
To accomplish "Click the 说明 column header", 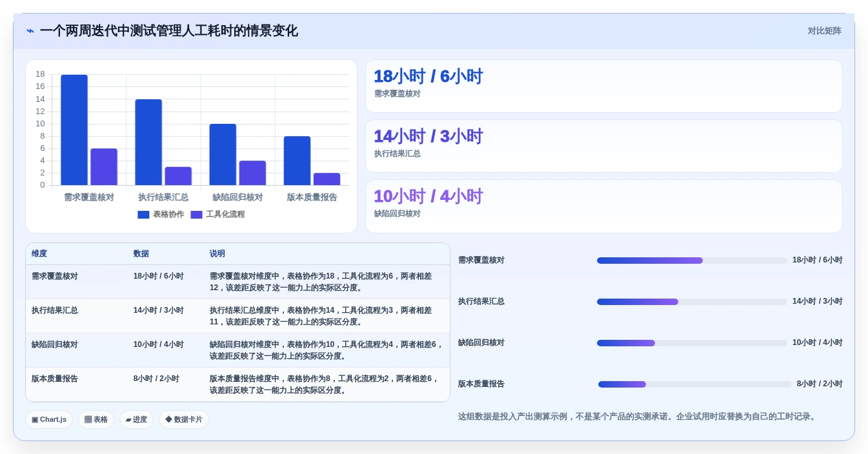I will pyautogui.click(x=217, y=254).
